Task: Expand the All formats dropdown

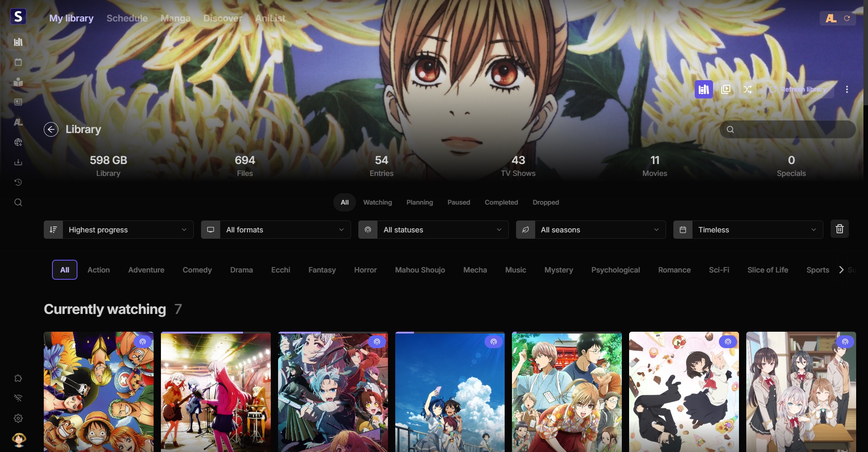Action: click(x=275, y=230)
